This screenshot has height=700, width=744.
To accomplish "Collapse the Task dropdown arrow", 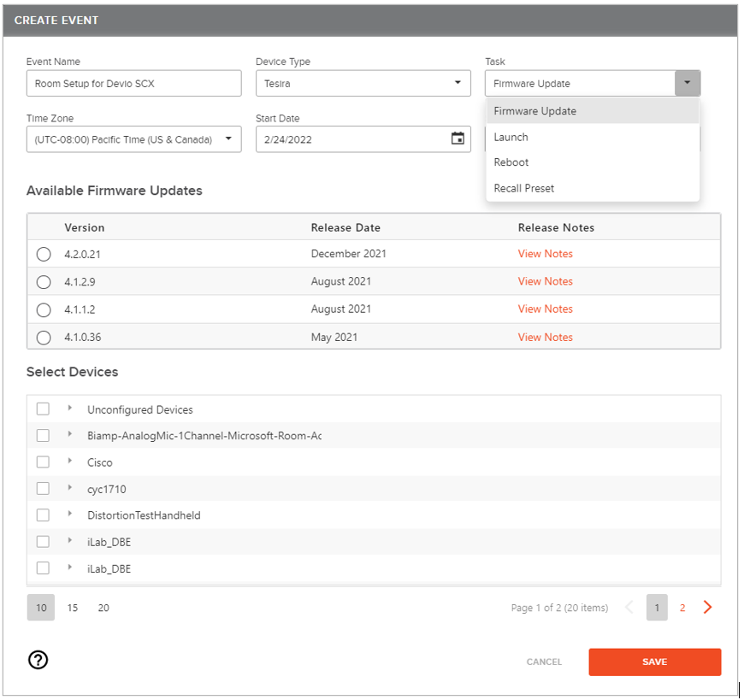I will point(688,83).
